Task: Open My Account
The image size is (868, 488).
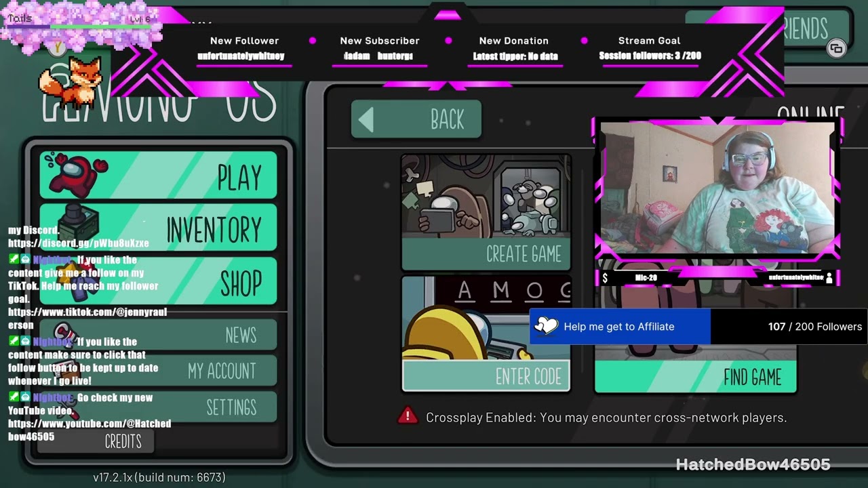Action: coord(159,371)
